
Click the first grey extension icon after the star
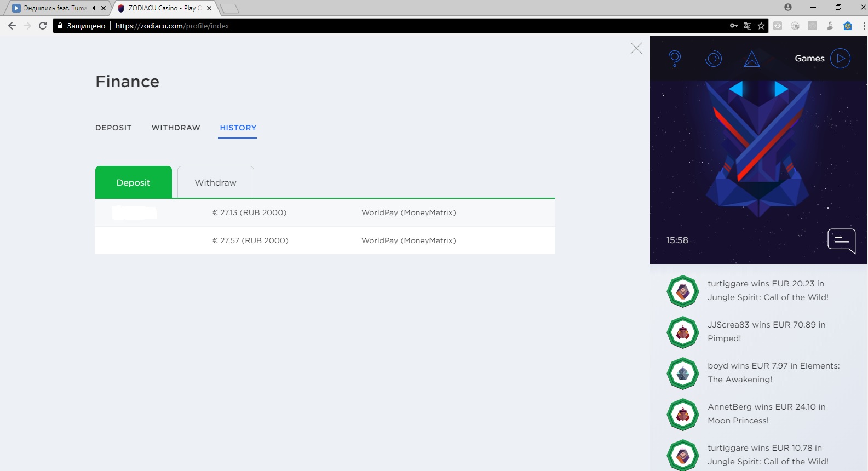(778, 26)
